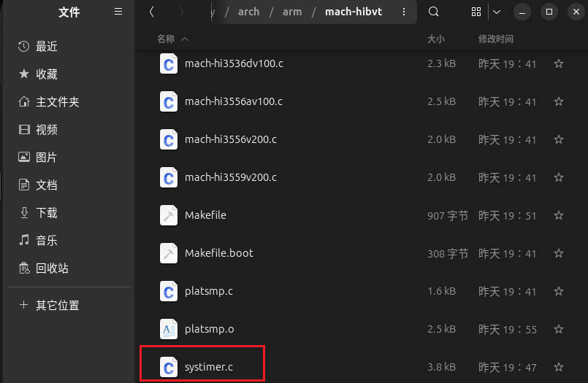588x383 pixels.
Task: Star the mach-hi3536dv100.c file
Action: click(x=558, y=64)
